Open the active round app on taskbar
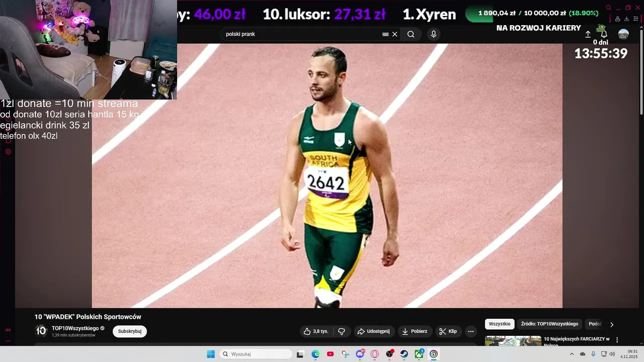Screen dimensions: 644x362 pyautogui.click(x=434, y=354)
